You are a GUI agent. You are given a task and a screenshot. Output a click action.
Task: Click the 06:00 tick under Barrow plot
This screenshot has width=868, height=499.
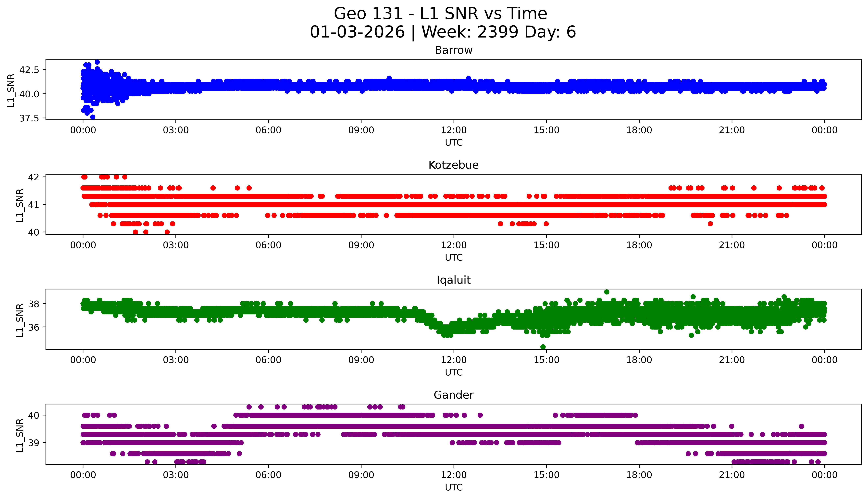tap(268, 130)
